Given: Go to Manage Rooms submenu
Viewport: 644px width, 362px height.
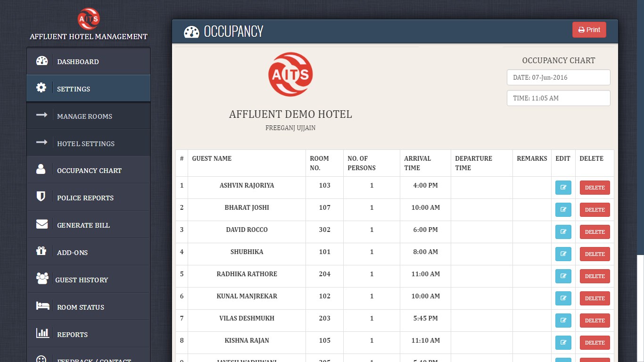Looking at the screenshot, I should [x=89, y=116].
